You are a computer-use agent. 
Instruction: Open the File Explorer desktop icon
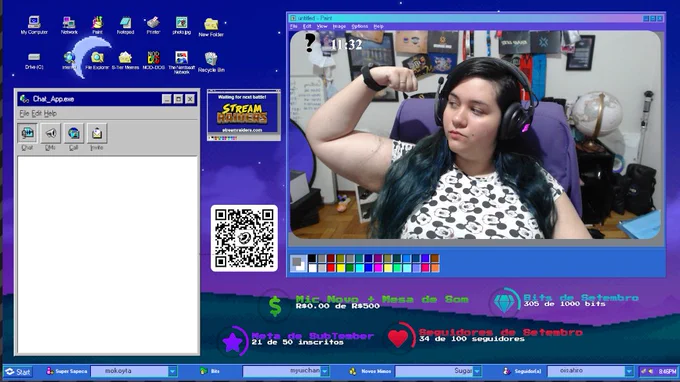(x=97, y=60)
